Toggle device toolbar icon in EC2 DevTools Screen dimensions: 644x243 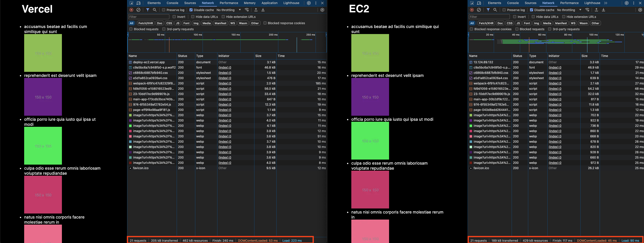pyautogui.click(x=479, y=3)
